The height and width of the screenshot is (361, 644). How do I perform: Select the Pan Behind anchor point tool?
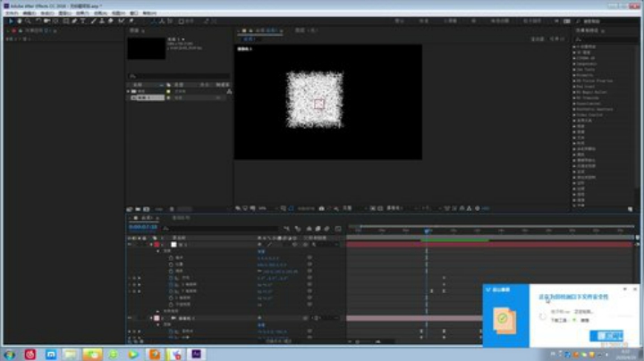pyautogui.click(x=55, y=21)
